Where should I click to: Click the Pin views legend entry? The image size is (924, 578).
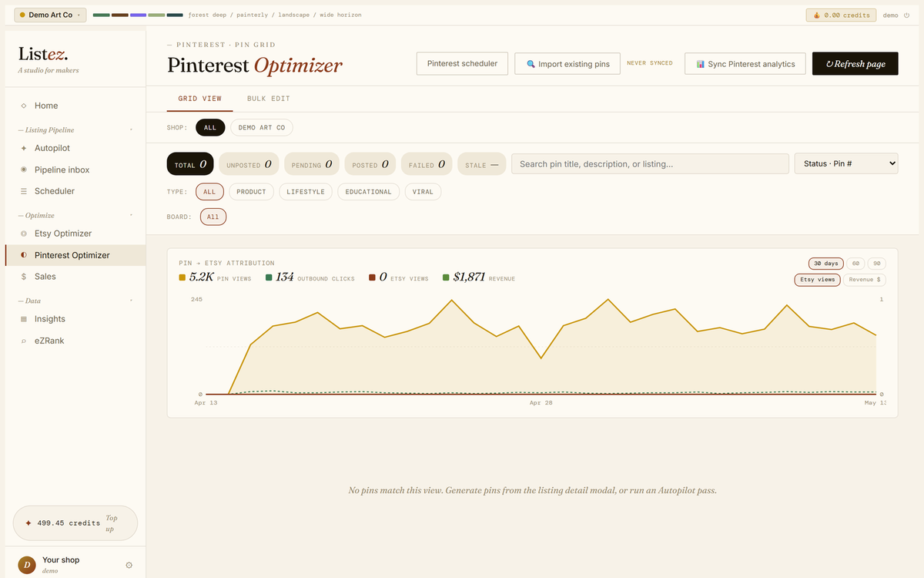tap(215, 277)
